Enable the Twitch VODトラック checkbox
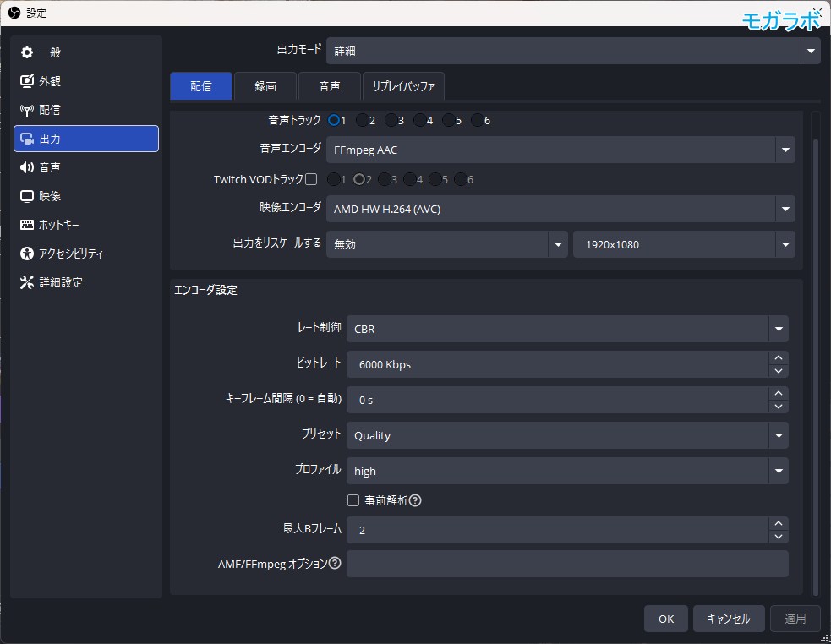 (x=311, y=179)
